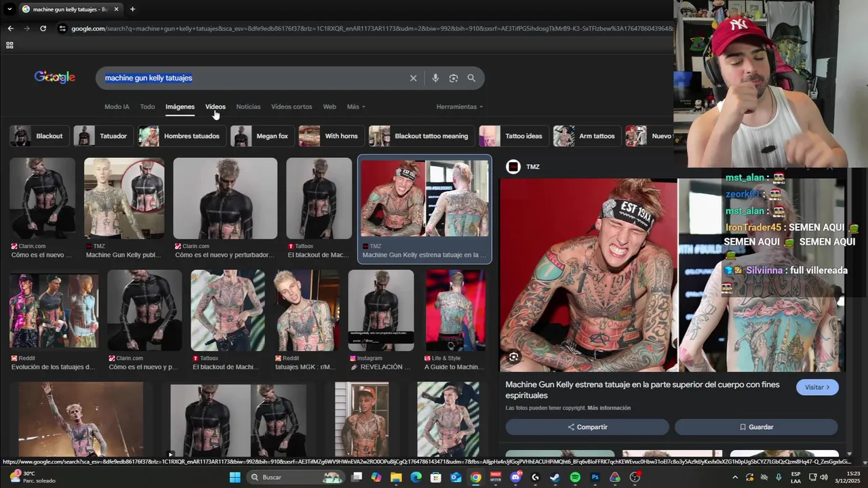Open Outlook from the taskbar
Screen dimensions: 868x488
pos(456,477)
